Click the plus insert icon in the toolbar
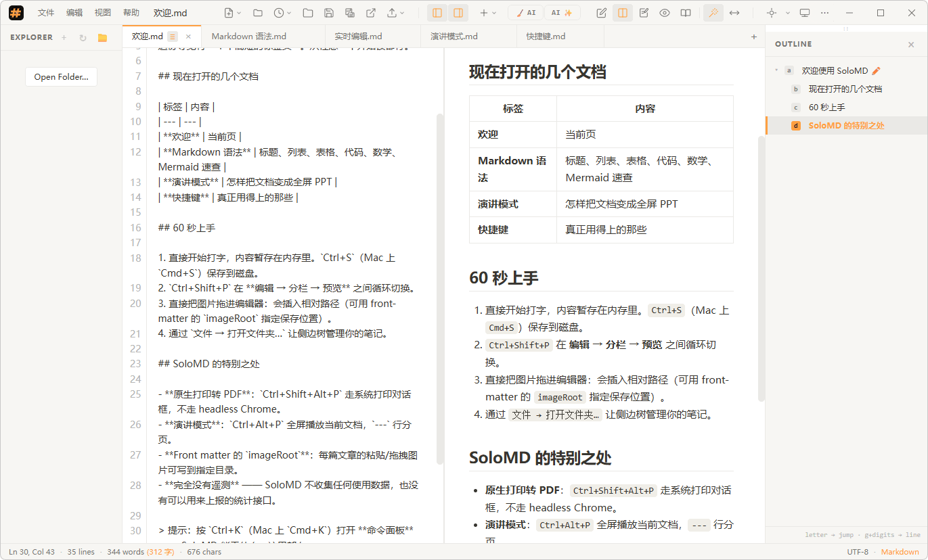Screen dimensions: 928x560 click(484, 13)
